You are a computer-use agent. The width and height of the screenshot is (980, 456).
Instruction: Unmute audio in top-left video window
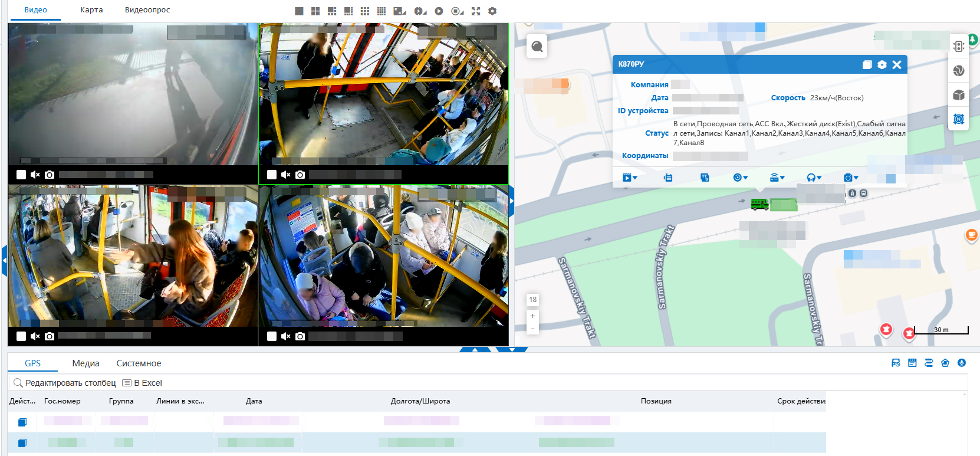[35, 175]
